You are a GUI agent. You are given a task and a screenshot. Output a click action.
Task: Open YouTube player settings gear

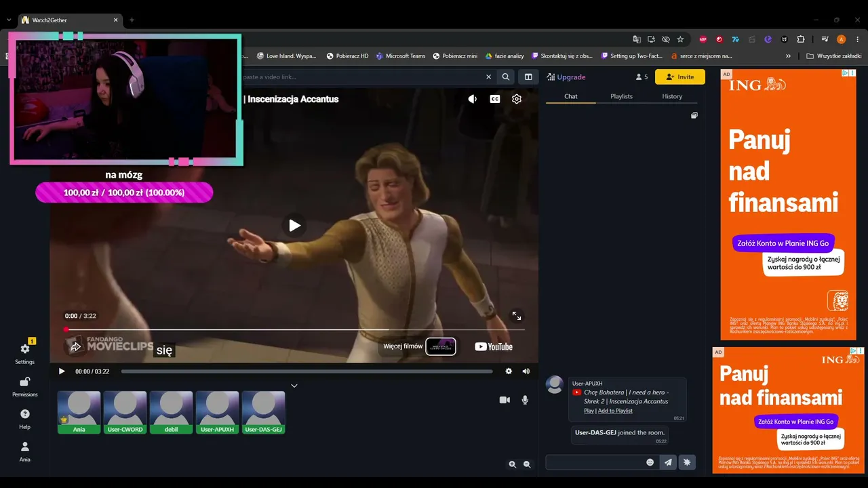tap(517, 99)
